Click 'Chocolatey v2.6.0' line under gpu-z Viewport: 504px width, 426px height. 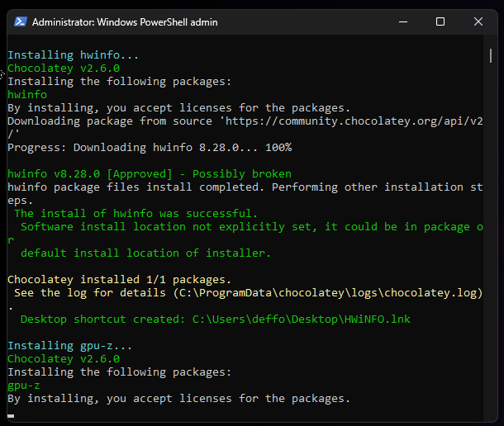[64, 359]
